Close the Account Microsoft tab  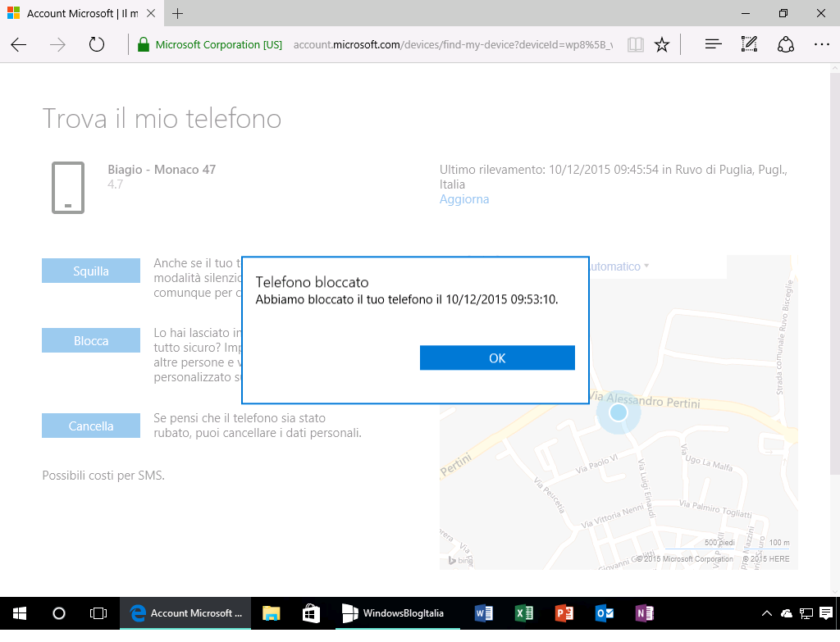click(151, 13)
